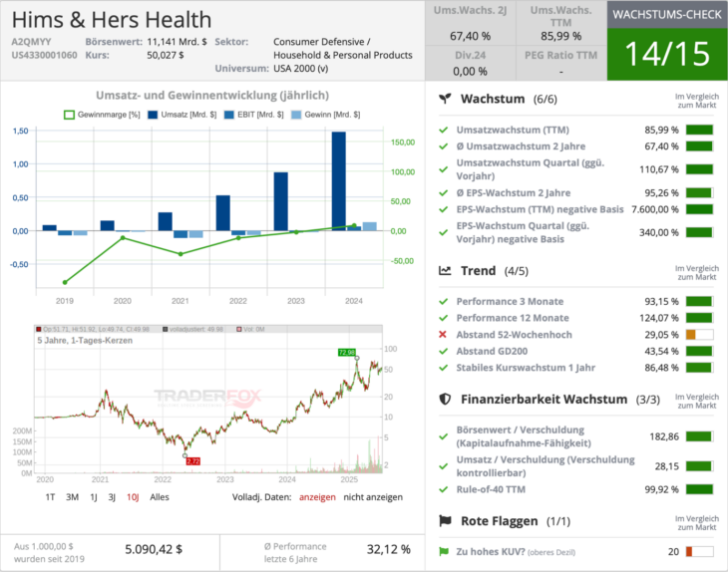Click the 14/15 Wachstums-Check score box

pos(667,54)
